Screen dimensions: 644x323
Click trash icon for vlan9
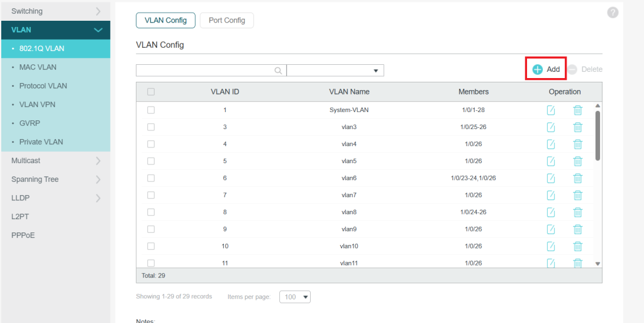(577, 229)
